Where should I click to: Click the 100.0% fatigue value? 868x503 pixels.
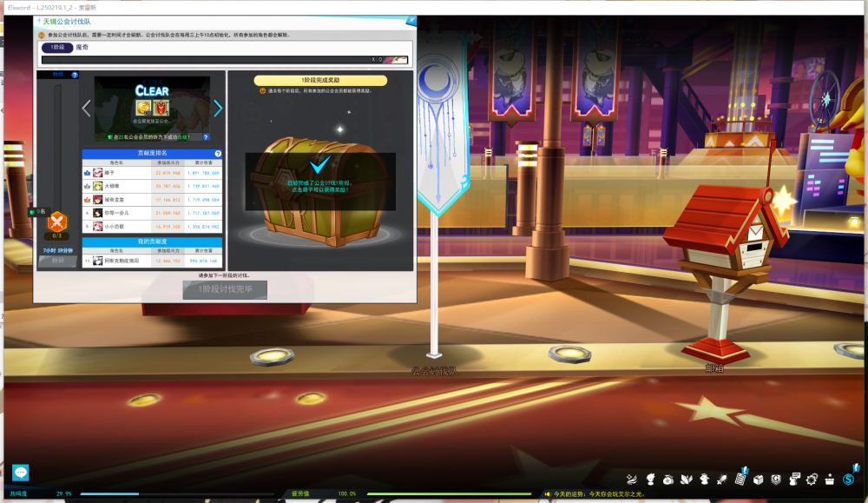[x=347, y=493]
